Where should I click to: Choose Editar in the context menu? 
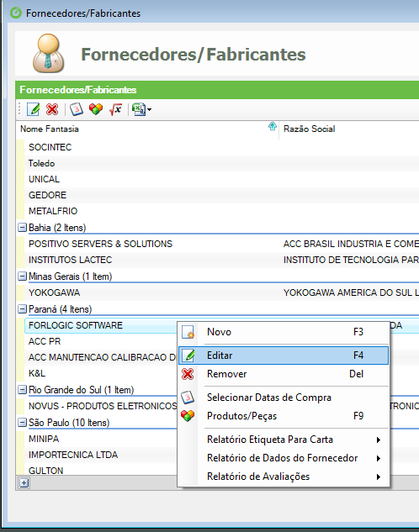click(284, 356)
